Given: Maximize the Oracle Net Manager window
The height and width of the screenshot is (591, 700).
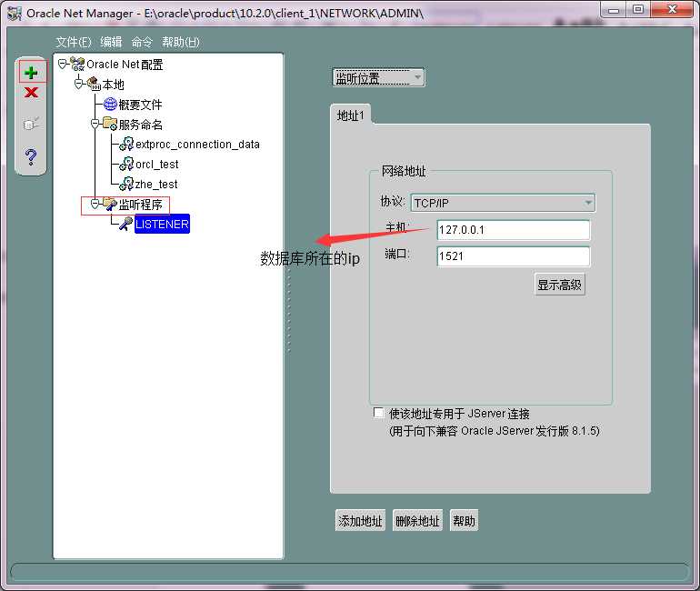Looking at the screenshot, I should (638, 9).
